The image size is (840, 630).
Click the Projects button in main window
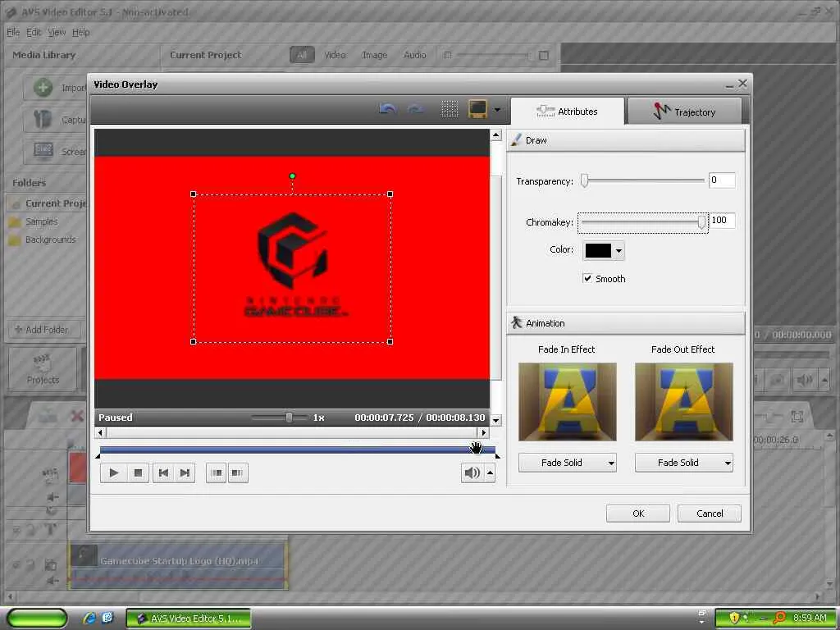[x=43, y=369]
